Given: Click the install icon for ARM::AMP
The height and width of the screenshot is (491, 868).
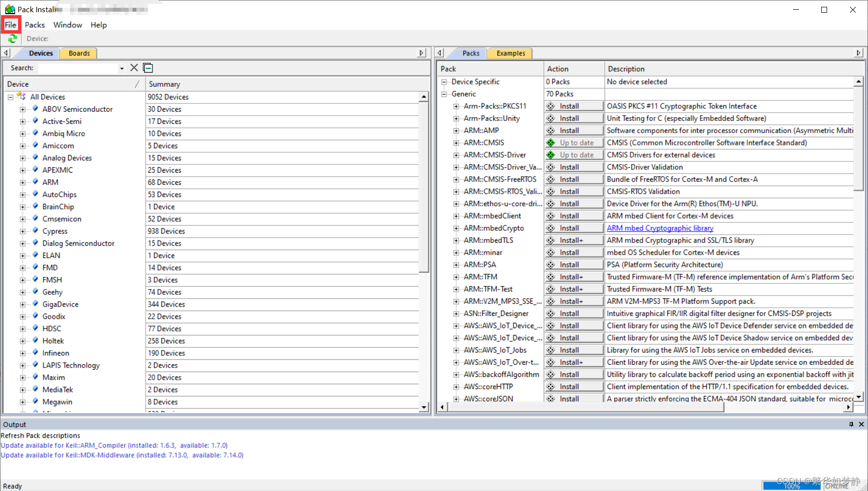Looking at the screenshot, I should [551, 131].
